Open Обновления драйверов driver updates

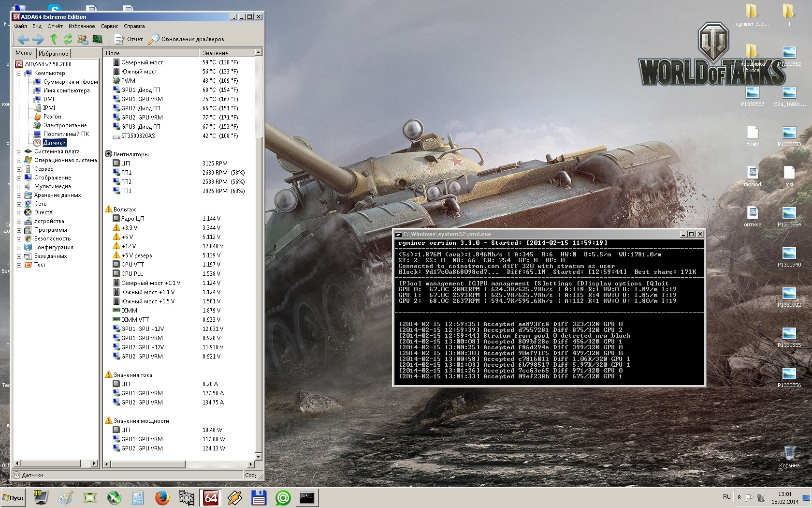click(x=186, y=39)
